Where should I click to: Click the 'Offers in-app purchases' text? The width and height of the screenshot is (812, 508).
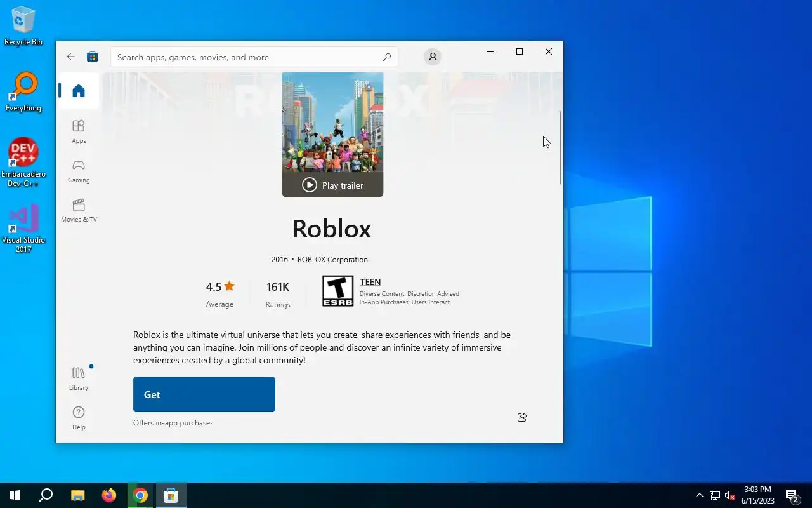point(173,423)
